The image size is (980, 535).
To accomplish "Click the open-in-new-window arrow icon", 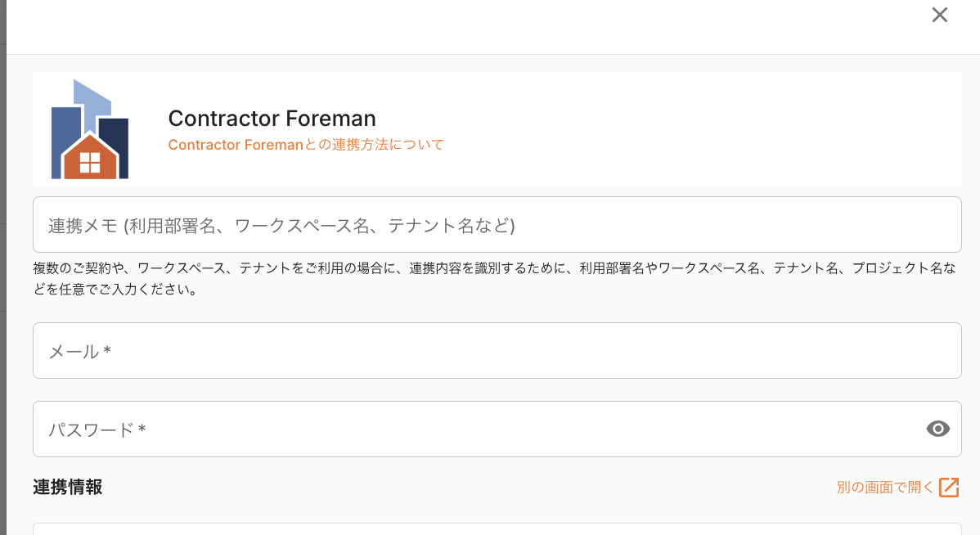I will pyautogui.click(x=949, y=488).
